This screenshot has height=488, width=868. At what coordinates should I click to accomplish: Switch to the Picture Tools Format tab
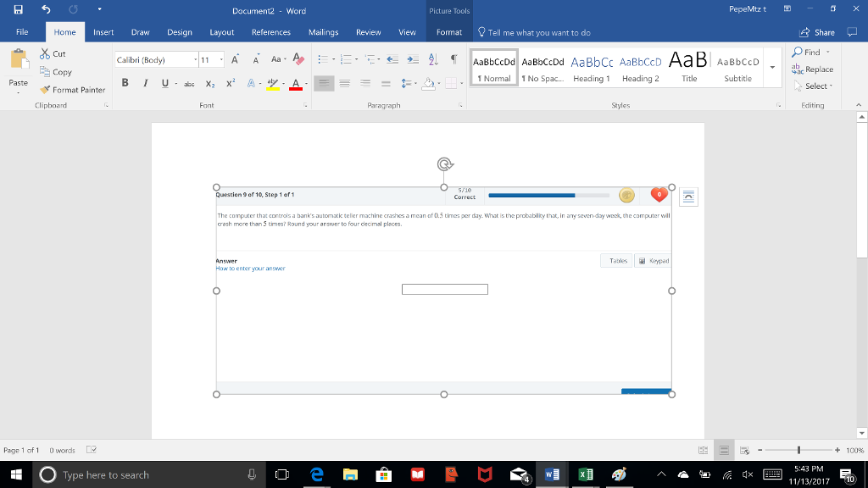448,32
